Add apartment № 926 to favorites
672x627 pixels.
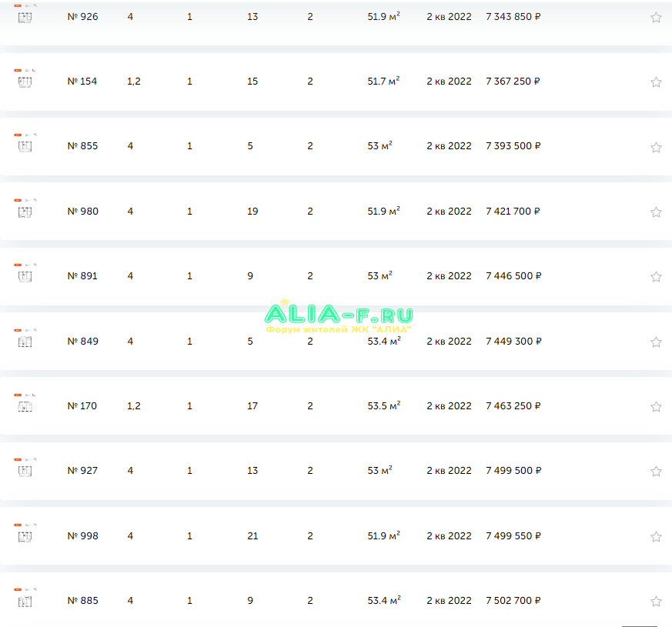[656, 18]
